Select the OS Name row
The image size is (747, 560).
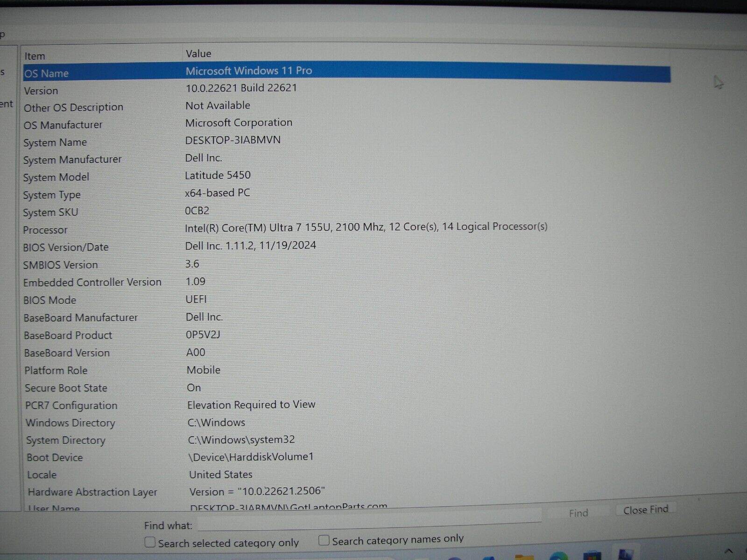coord(47,74)
